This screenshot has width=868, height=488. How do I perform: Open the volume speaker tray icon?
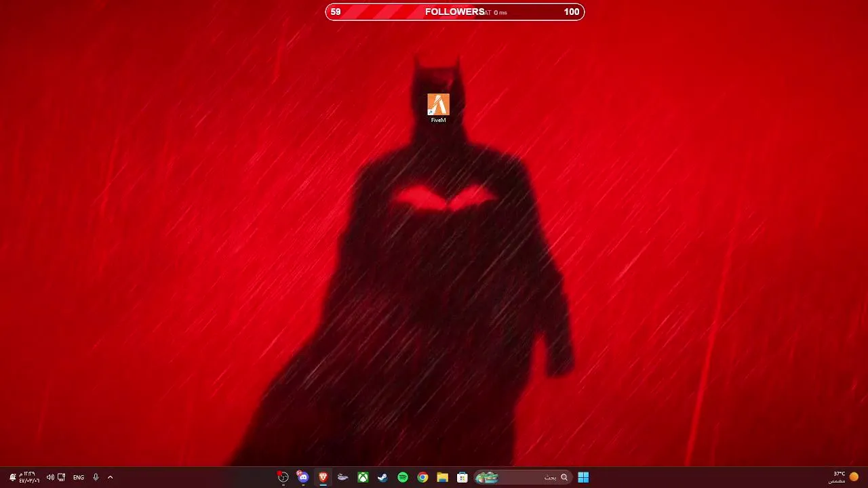tap(50, 477)
